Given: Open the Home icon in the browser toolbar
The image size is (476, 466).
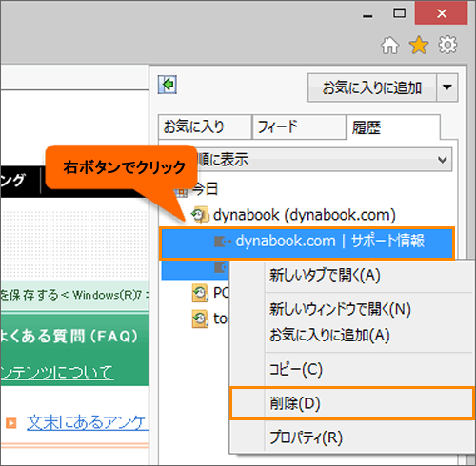Looking at the screenshot, I should pos(389,46).
